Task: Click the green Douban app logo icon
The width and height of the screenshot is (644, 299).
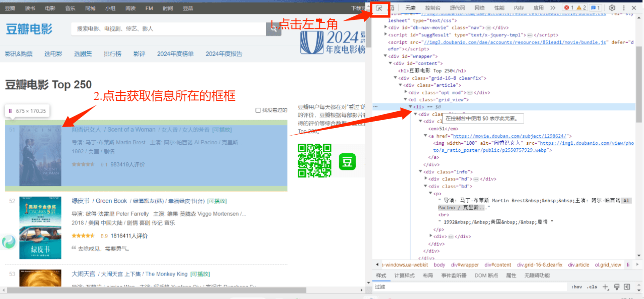Action: click(x=347, y=162)
